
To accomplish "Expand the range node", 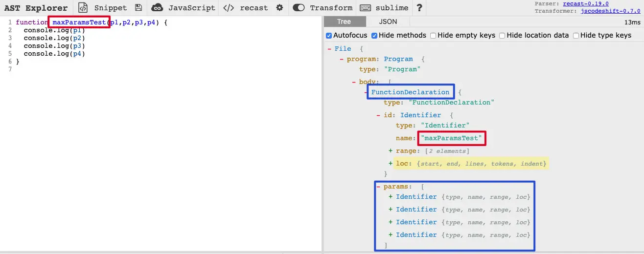I will coord(391,151).
